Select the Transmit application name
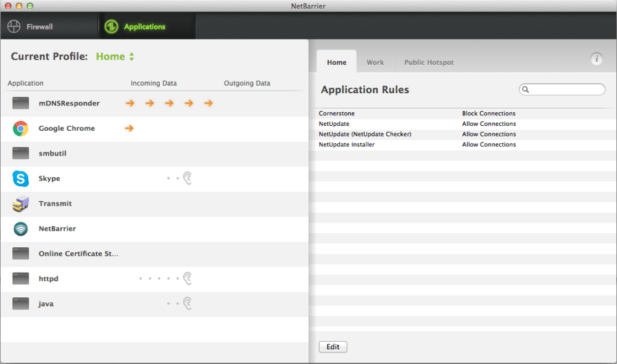 [x=55, y=204]
